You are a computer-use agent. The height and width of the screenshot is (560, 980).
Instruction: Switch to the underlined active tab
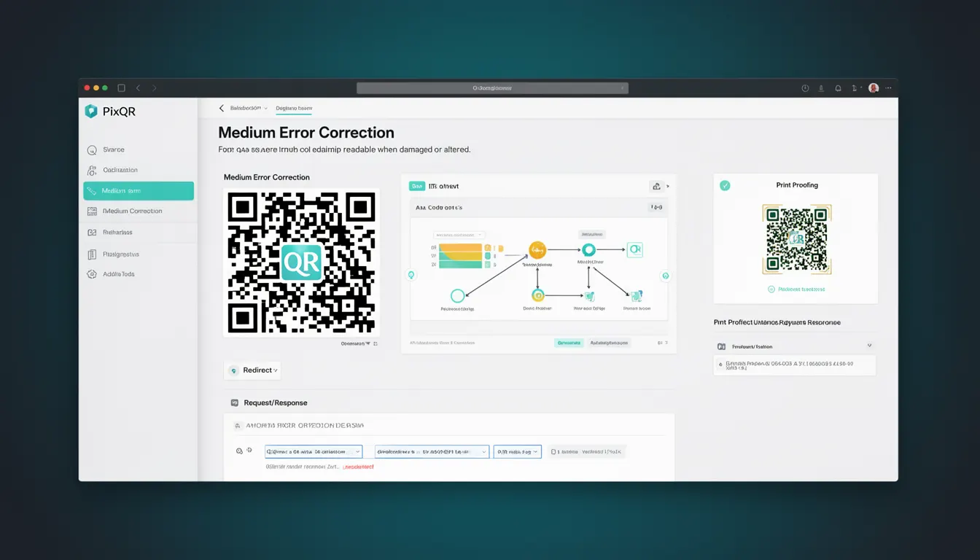tap(294, 109)
